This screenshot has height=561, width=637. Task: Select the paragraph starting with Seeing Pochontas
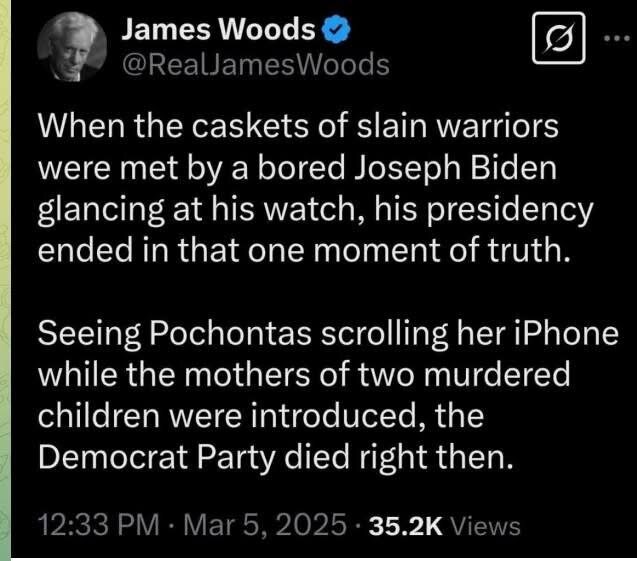pos(328,395)
